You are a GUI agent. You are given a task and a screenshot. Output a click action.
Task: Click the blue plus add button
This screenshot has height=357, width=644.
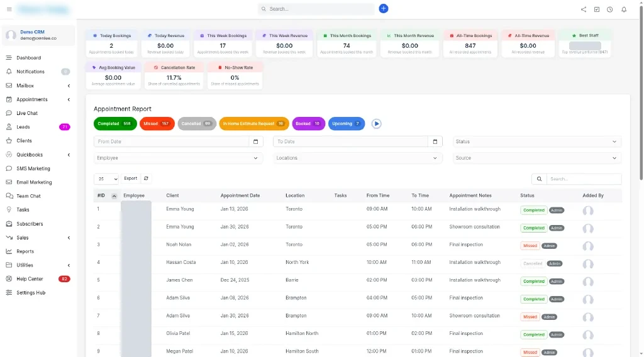[383, 9]
